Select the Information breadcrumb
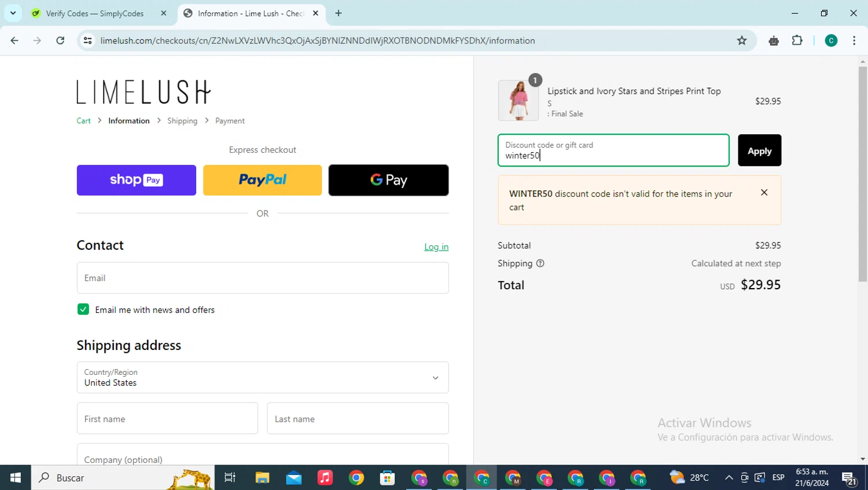Screen dimensions: 868x490 pyautogui.click(x=129, y=121)
